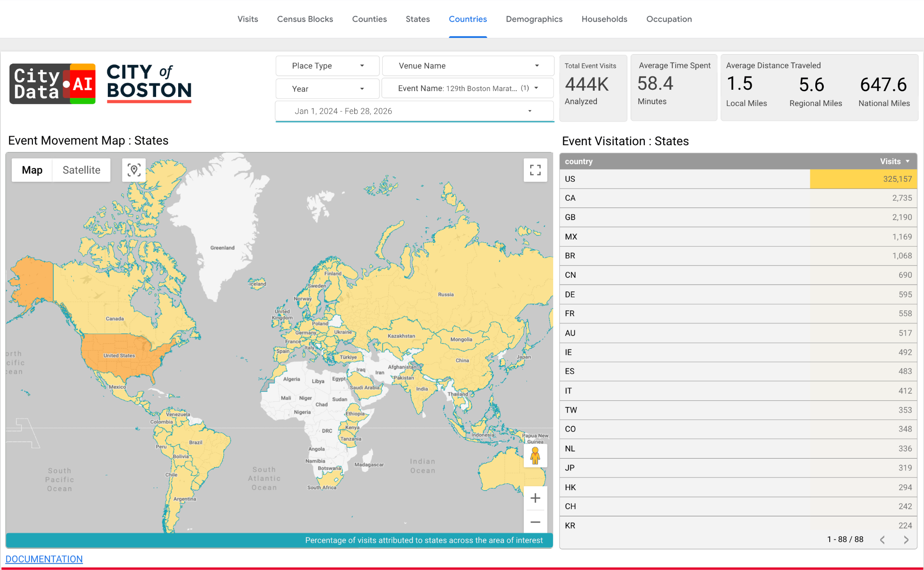
Task: Click the Street View pegman icon
Action: pyautogui.click(x=535, y=456)
